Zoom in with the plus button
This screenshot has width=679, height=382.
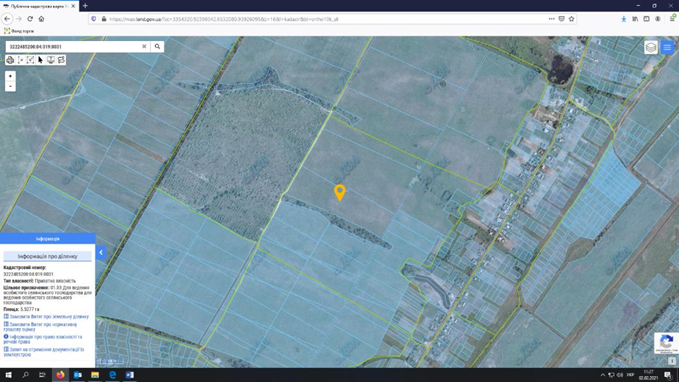pyautogui.click(x=10, y=76)
